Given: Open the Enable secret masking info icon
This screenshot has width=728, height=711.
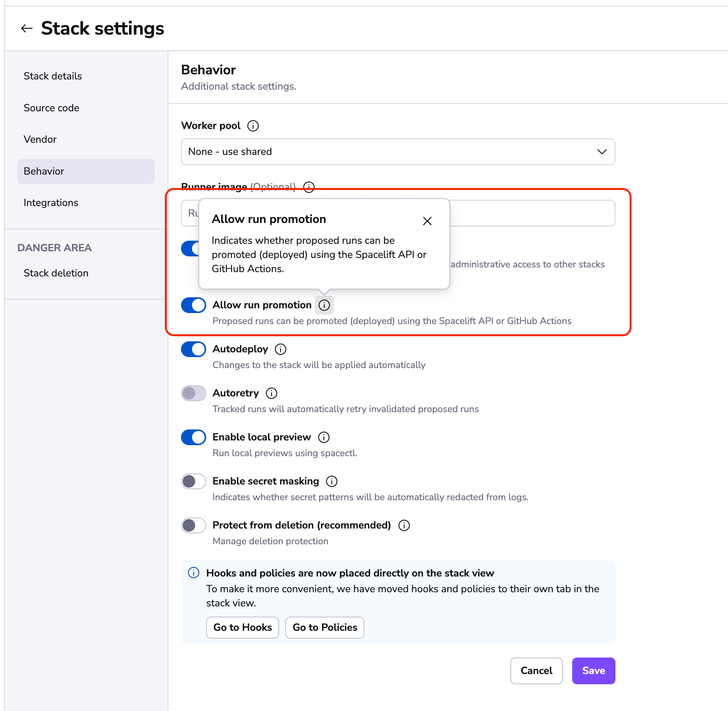Looking at the screenshot, I should [332, 481].
